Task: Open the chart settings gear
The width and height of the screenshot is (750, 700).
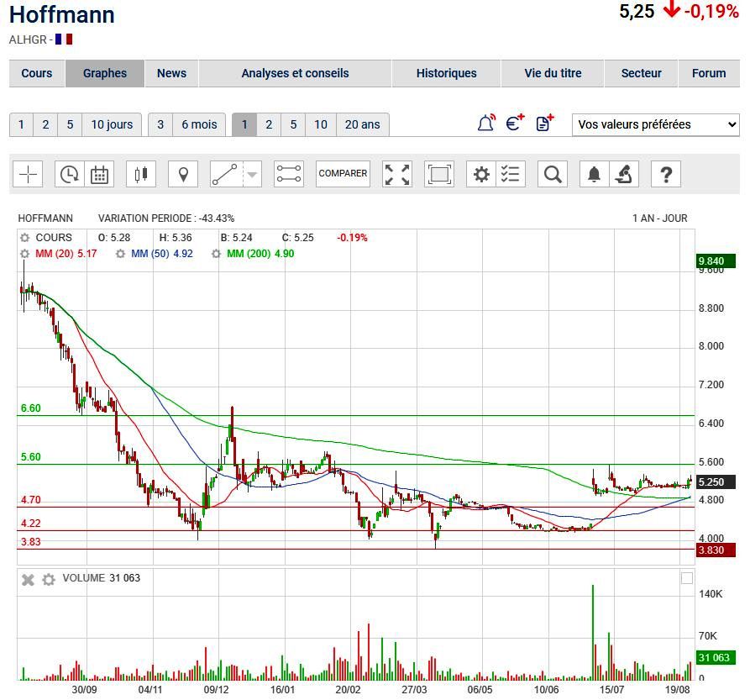Action: pyautogui.click(x=481, y=174)
